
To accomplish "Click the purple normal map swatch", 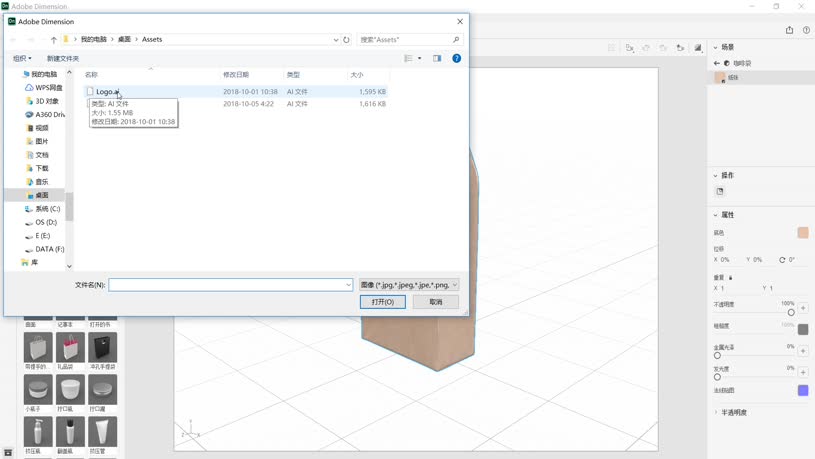I will click(803, 390).
